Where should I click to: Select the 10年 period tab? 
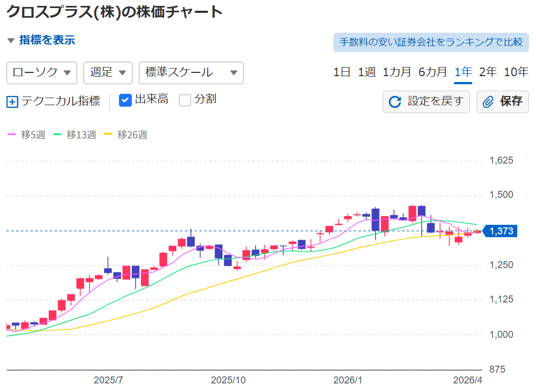[x=516, y=72]
